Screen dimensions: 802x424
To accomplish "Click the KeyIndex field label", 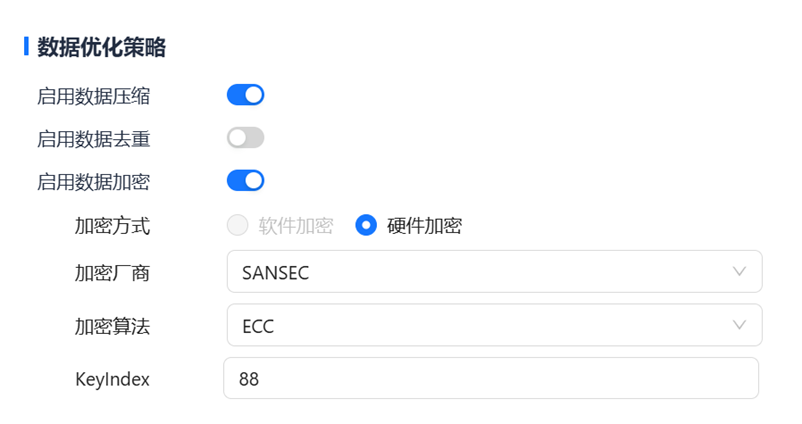I will [x=112, y=380].
